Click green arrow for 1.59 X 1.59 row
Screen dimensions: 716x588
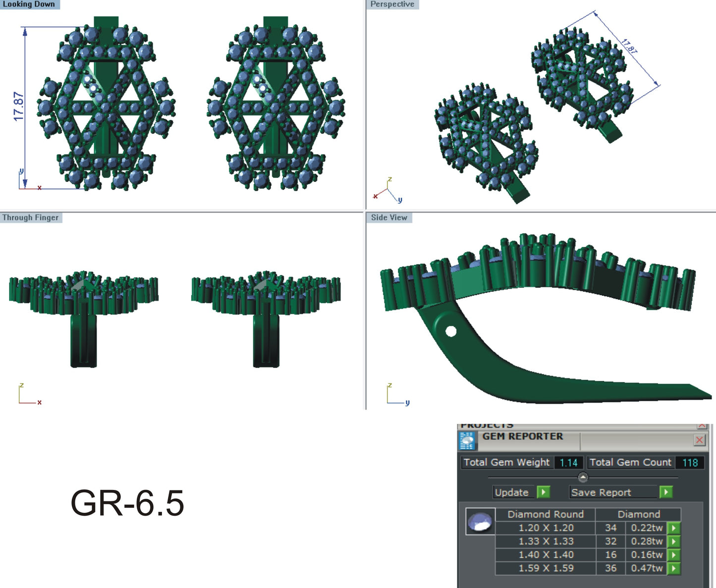click(673, 568)
